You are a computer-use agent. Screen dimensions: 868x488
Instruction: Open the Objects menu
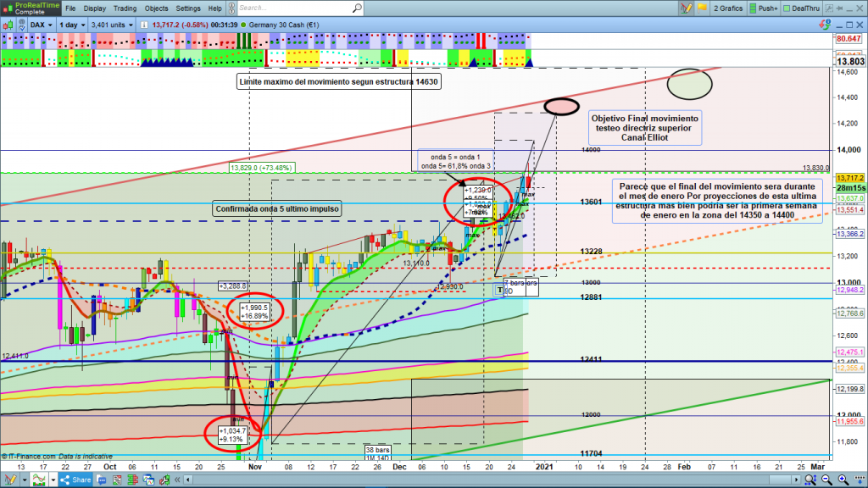click(x=157, y=8)
